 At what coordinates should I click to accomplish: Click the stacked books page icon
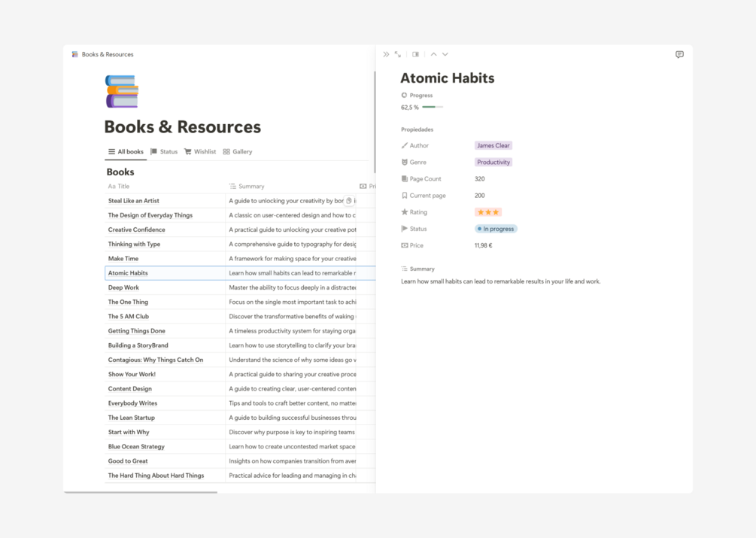[121, 91]
